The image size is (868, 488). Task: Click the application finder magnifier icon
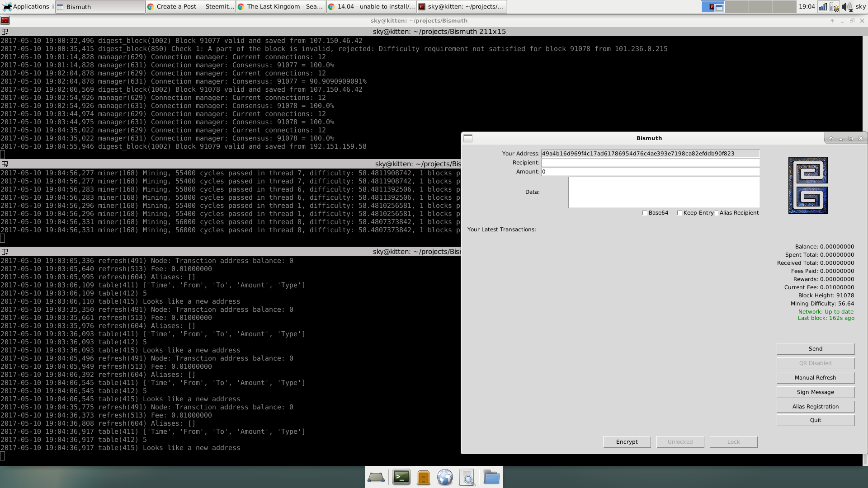pyautogui.click(x=467, y=477)
